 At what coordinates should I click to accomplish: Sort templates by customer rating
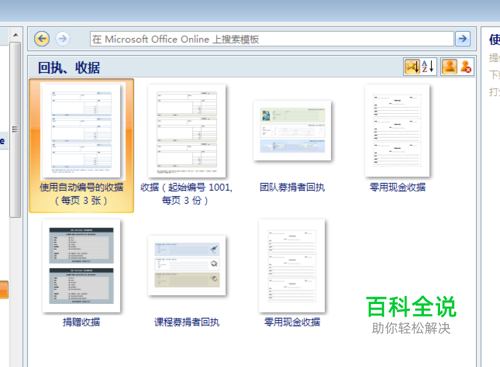[412, 66]
